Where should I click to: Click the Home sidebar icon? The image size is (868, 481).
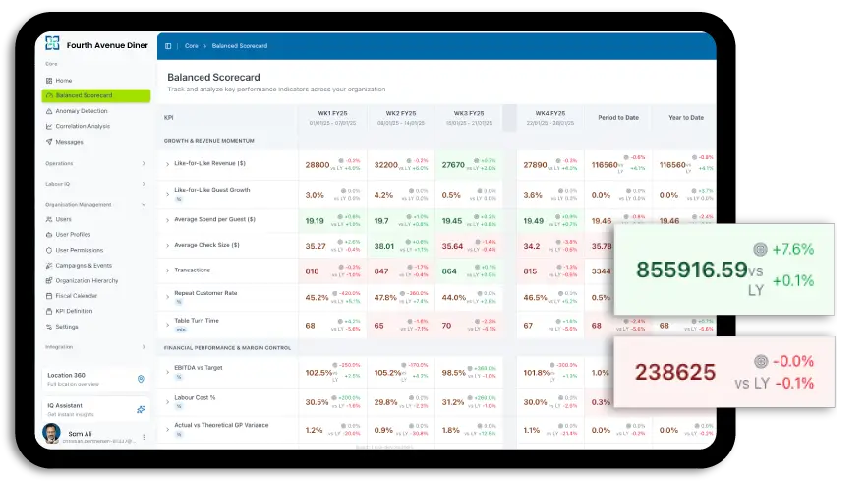click(49, 81)
